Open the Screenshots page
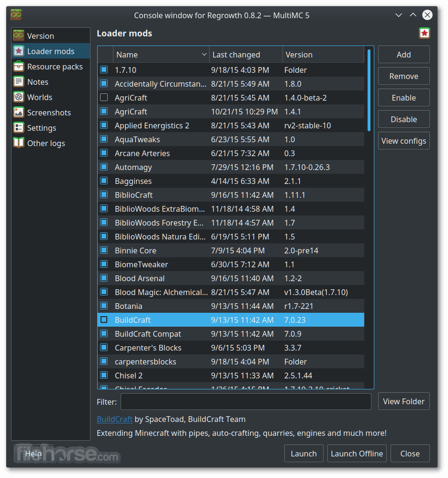 click(x=51, y=112)
